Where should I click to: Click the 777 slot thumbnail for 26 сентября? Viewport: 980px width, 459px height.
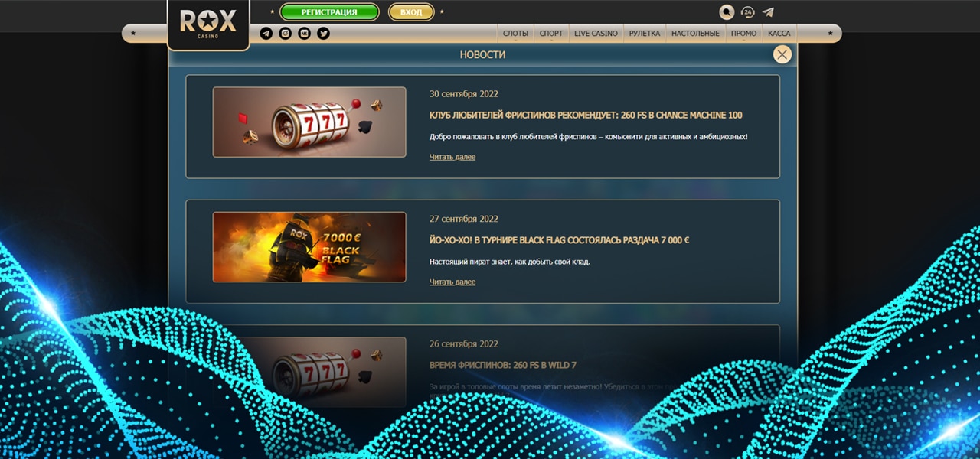tap(309, 371)
